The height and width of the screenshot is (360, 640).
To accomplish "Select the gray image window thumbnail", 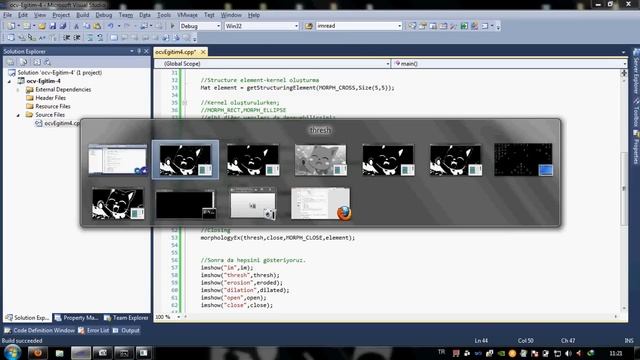I will tap(320, 160).
